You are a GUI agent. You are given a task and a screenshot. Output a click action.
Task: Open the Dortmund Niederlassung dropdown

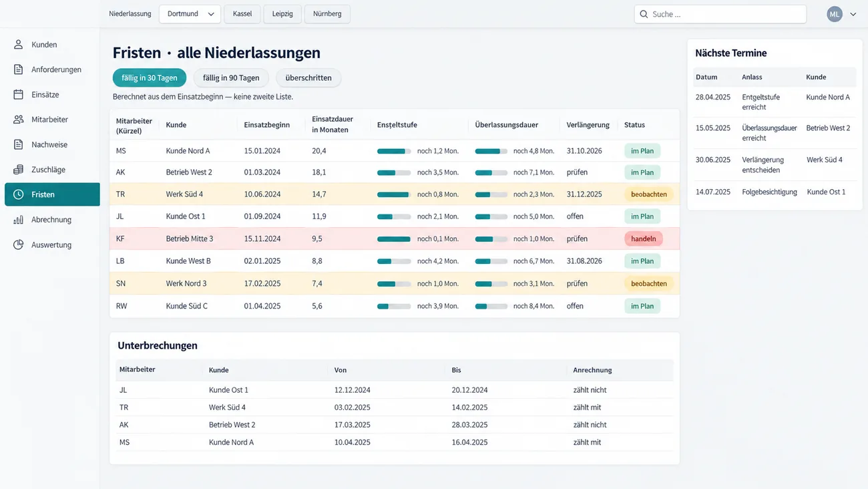pyautogui.click(x=190, y=14)
